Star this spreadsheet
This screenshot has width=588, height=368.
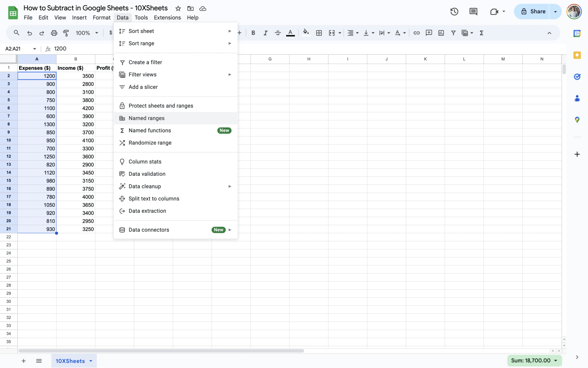click(178, 8)
